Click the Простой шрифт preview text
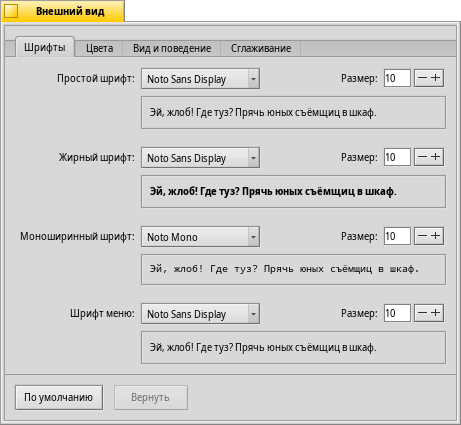The height and width of the screenshot is (425, 461). (x=263, y=113)
